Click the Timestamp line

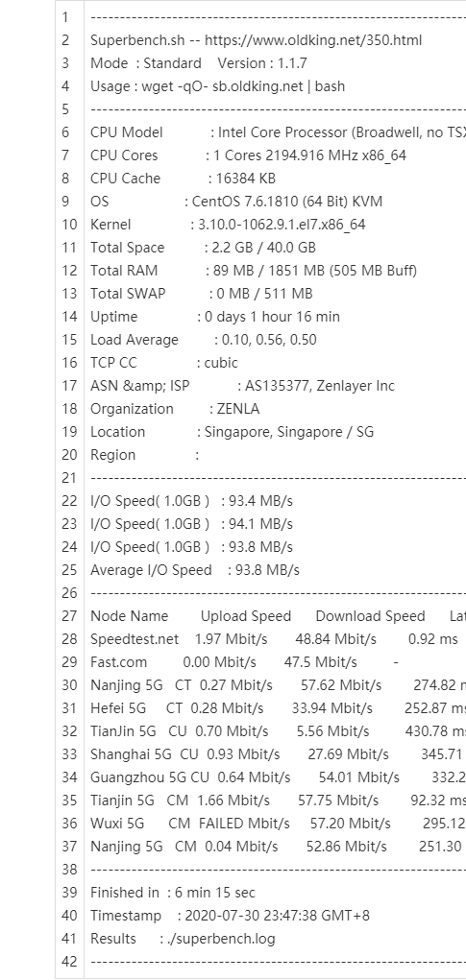(231, 916)
